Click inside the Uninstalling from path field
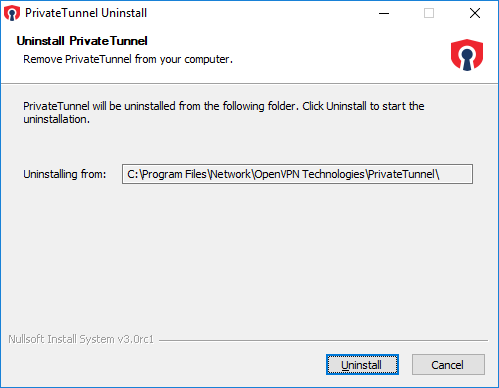Image resolution: width=499 pixels, height=388 pixels. 297,174
